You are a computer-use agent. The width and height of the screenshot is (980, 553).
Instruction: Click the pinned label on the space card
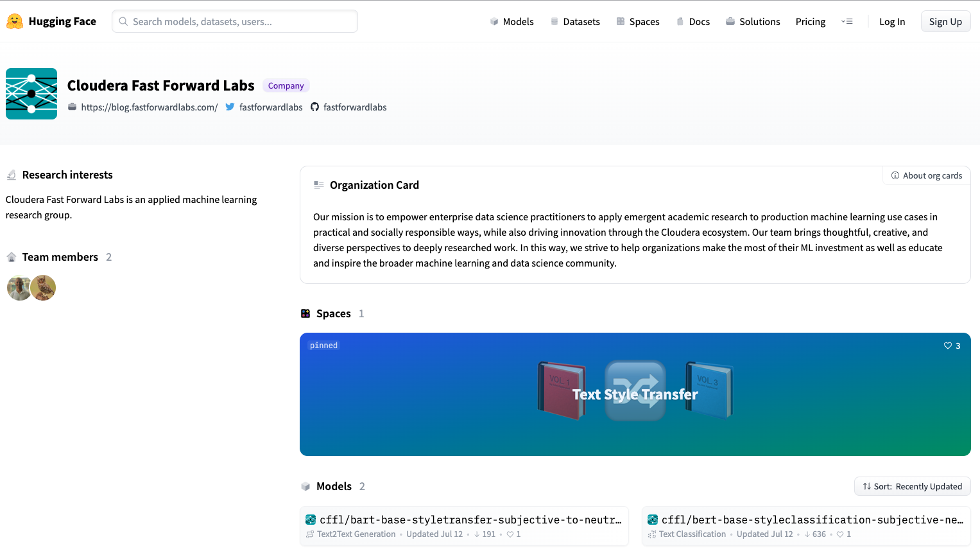(x=323, y=346)
